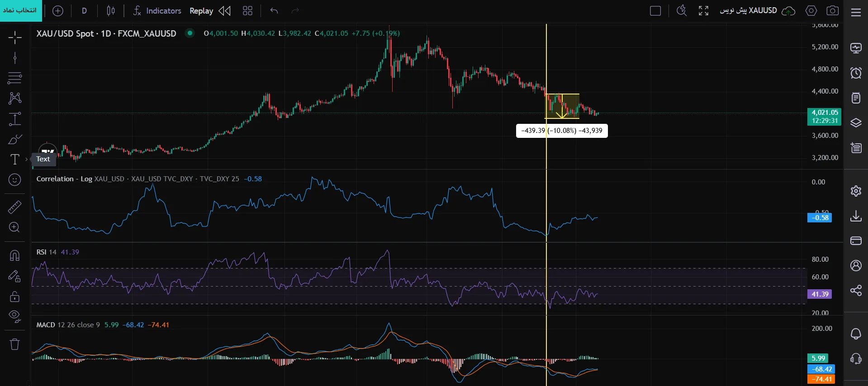Open chart settings gear in right sidebar
The image size is (868, 386).
(x=856, y=191)
